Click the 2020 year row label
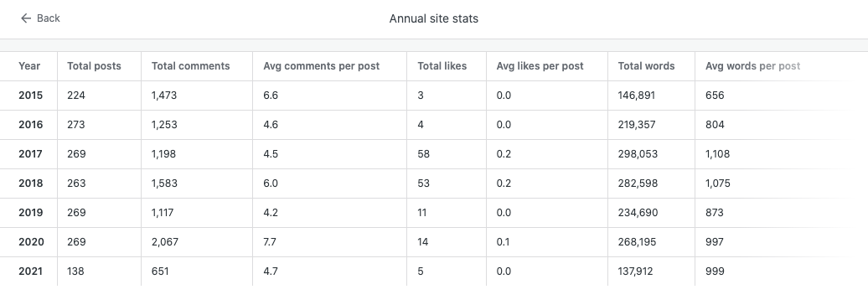The image size is (868, 305). click(x=30, y=242)
